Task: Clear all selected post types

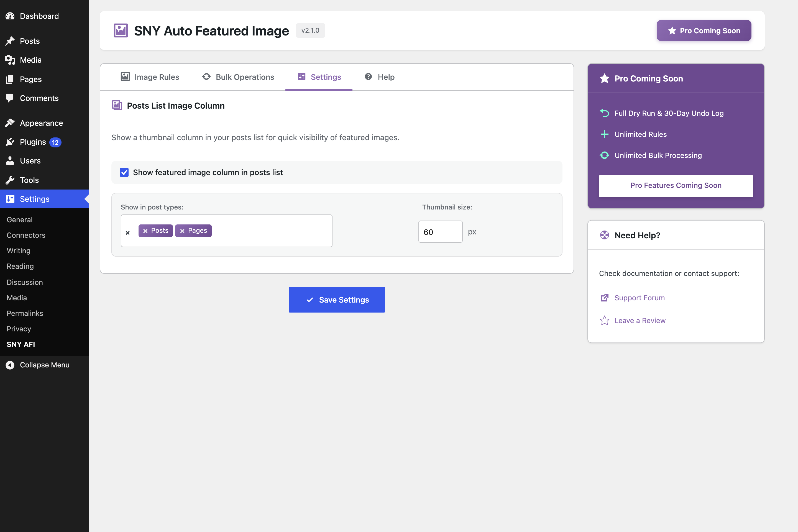Action: point(127,233)
